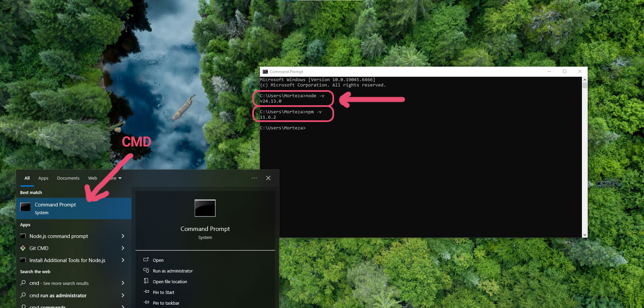Expand the cmd web search result chevron

click(123, 283)
